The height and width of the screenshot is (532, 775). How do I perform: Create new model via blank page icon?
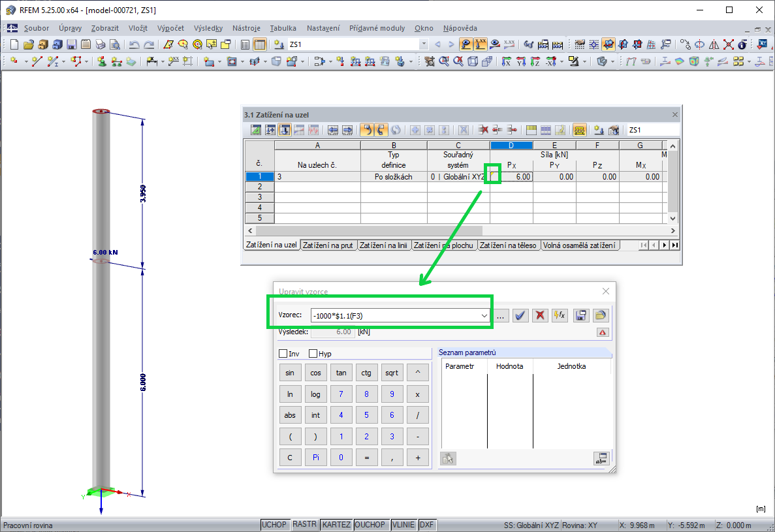click(14, 44)
